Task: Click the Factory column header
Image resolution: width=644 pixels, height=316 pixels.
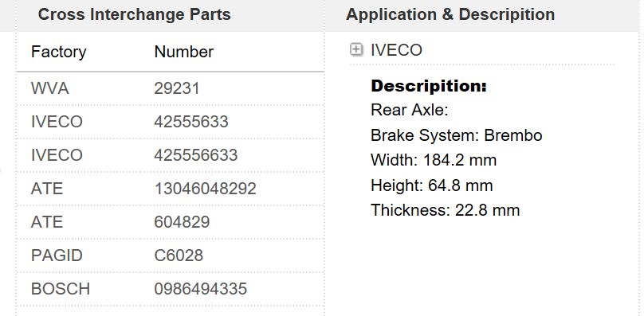Action: [59, 52]
